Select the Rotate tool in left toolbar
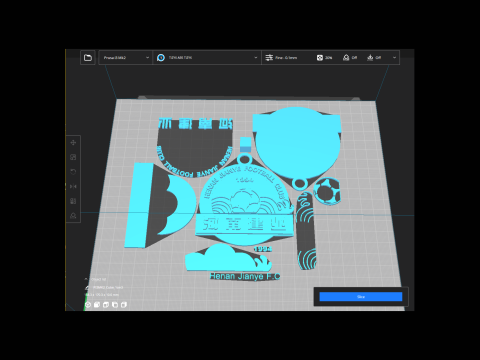The image size is (480, 360). click(x=73, y=172)
